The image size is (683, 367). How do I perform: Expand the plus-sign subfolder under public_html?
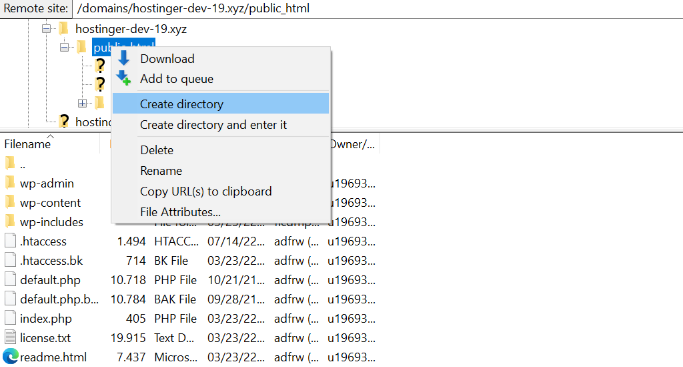[82, 103]
